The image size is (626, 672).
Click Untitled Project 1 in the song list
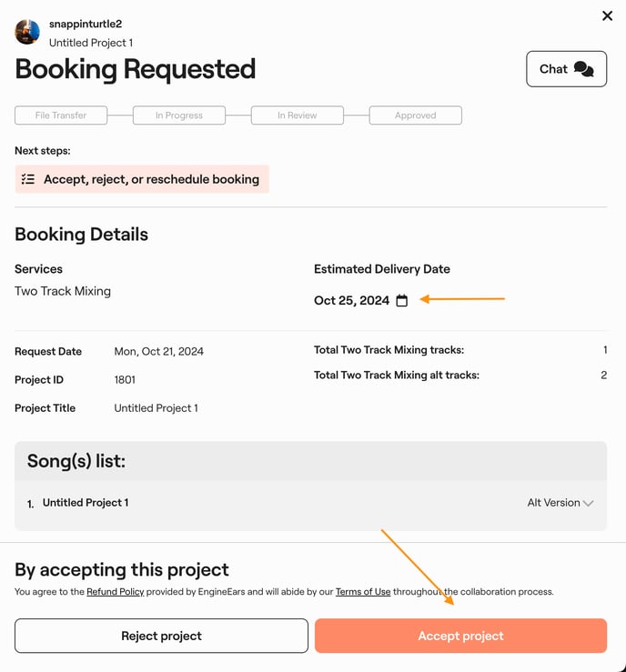point(86,503)
